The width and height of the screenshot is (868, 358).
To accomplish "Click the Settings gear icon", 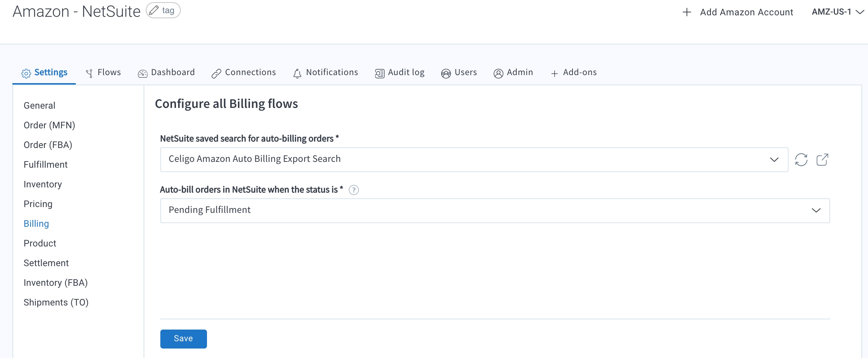I will 26,73.
